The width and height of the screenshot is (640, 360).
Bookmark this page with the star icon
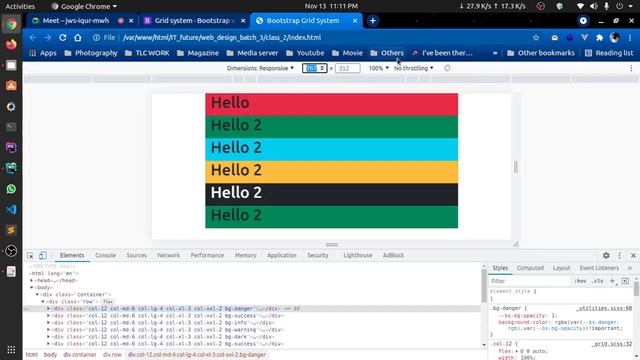[x=536, y=38]
